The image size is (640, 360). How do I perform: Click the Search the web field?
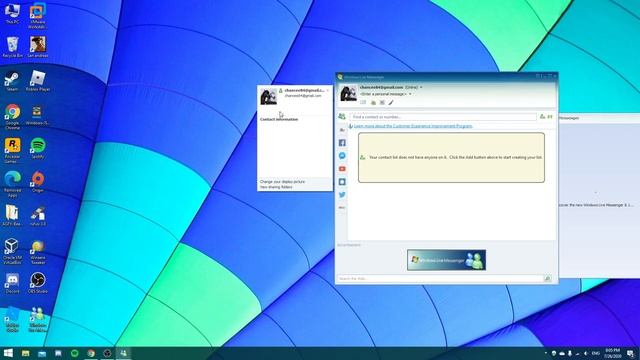pos(440,278)
